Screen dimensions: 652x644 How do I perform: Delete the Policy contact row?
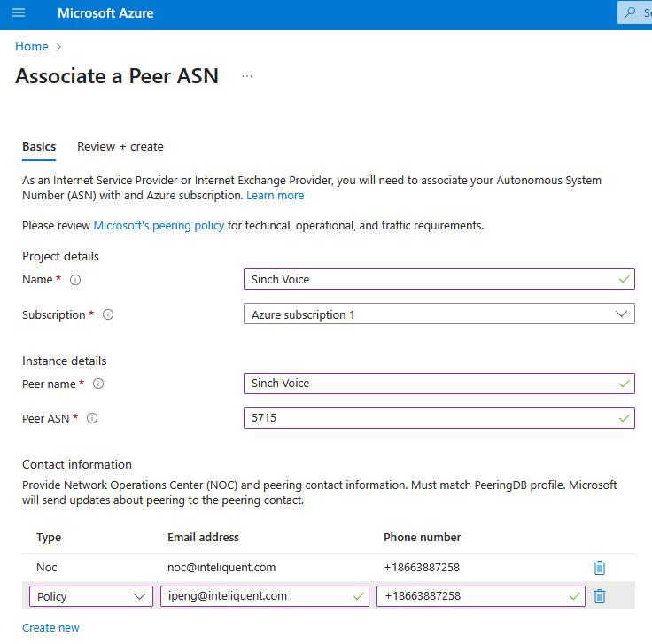pos(600,596)
